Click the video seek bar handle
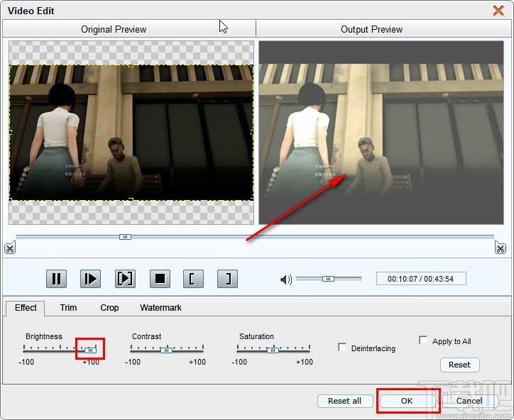The image size is (514, 420). click(125, 237)
